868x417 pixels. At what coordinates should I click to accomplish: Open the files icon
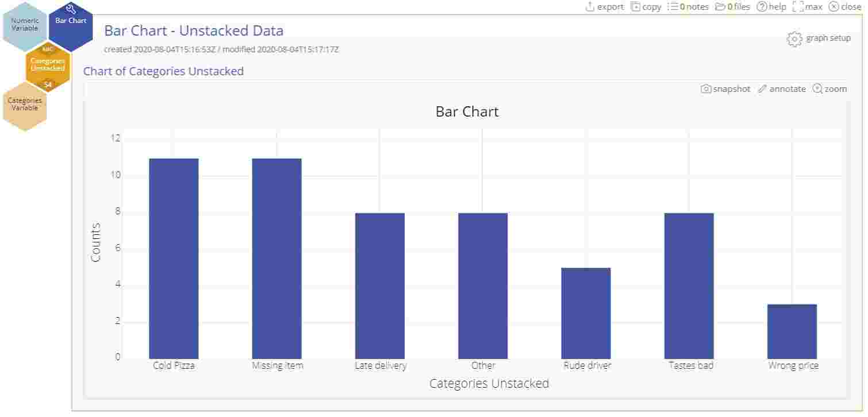[721, 7]
